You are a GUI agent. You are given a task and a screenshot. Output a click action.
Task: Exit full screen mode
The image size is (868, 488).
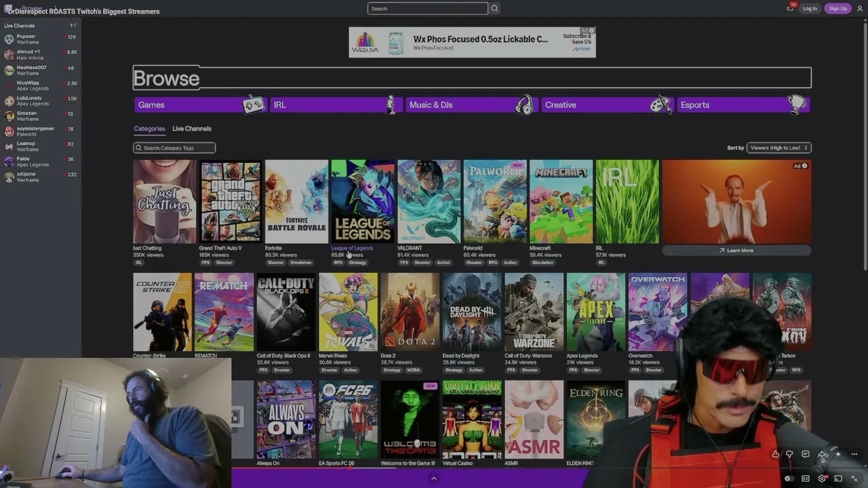(x=854, y=479)
